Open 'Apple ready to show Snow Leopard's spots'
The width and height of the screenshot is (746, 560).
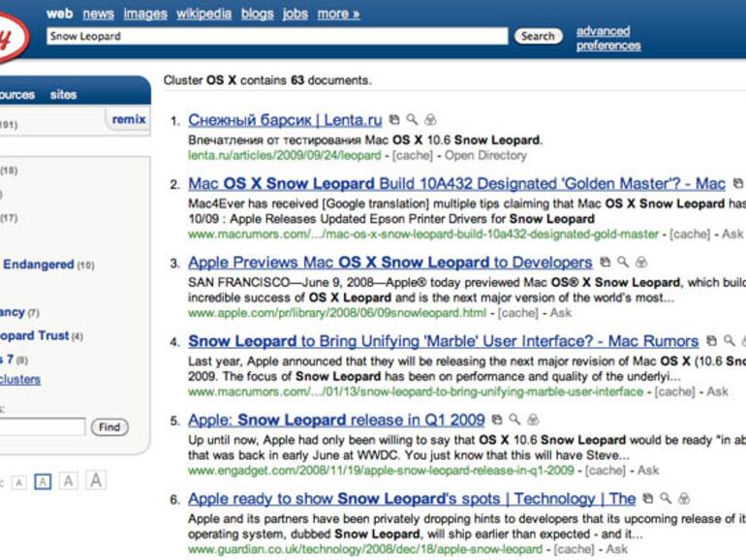[412, 499]
